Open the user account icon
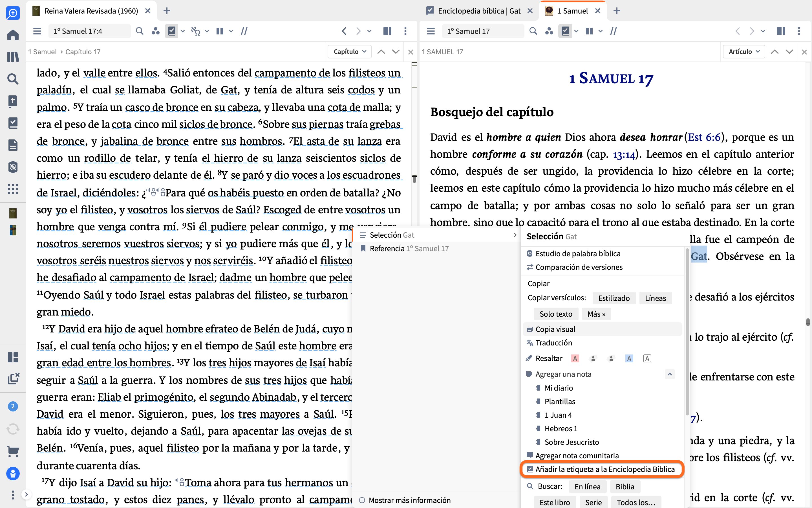Viewport: 812px width, 508px height. [13, 473]
